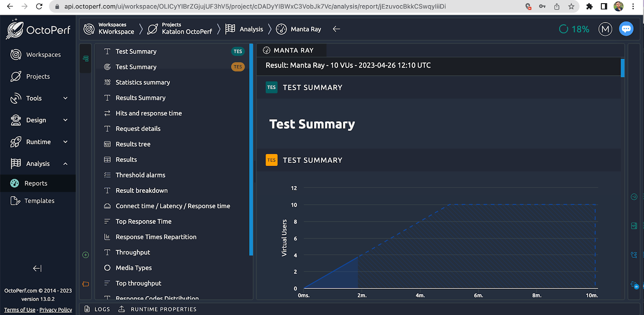Click the green plus add item icon
This screenshot has height=315, width=644.
coord(86,255)
